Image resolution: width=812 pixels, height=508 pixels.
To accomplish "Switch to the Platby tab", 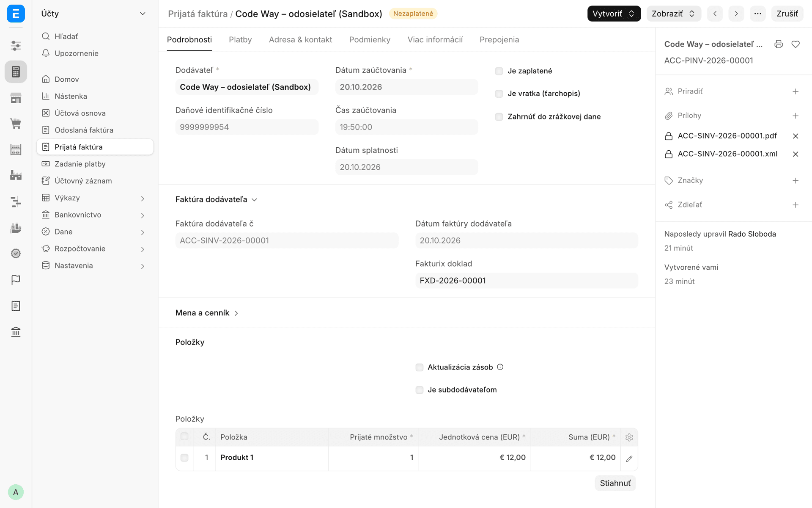I will pos(240,40).
